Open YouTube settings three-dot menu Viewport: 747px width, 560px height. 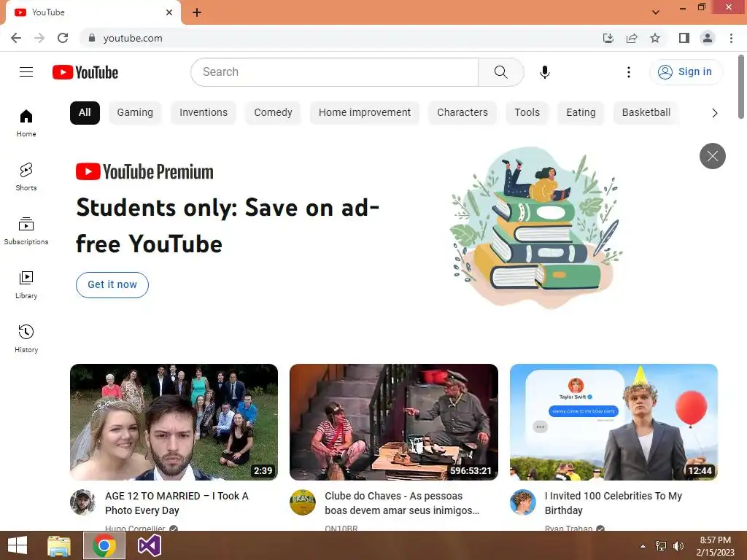(x=629, y=72)
